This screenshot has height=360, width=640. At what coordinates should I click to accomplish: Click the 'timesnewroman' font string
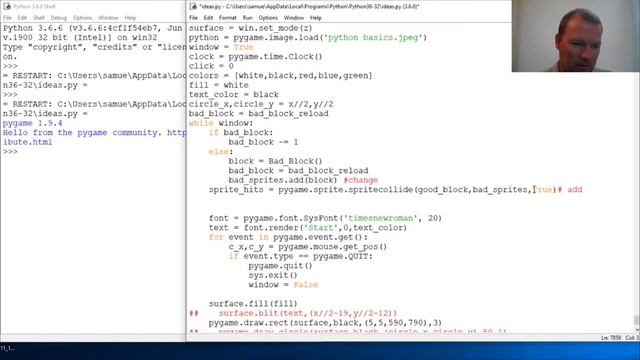click(x=380, y=218)
